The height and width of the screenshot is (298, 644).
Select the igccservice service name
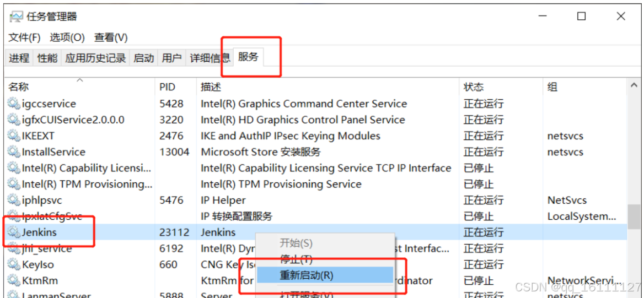(x=49, y=104)
